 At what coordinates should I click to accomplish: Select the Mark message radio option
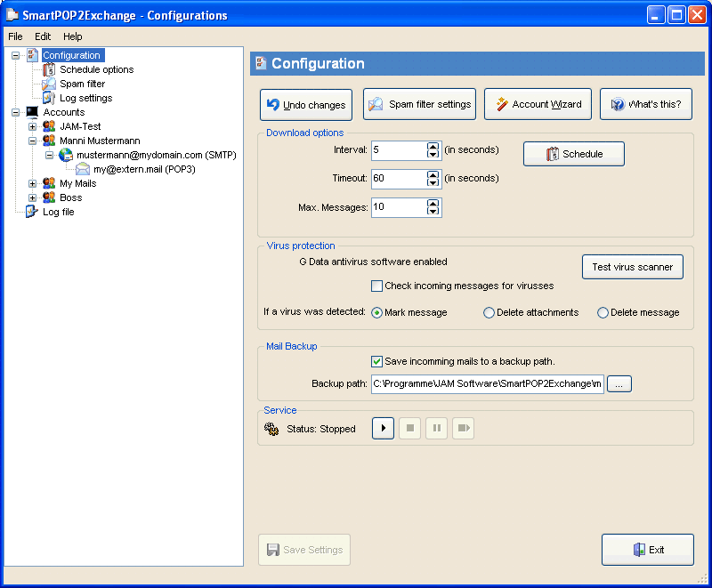point(376,312)
